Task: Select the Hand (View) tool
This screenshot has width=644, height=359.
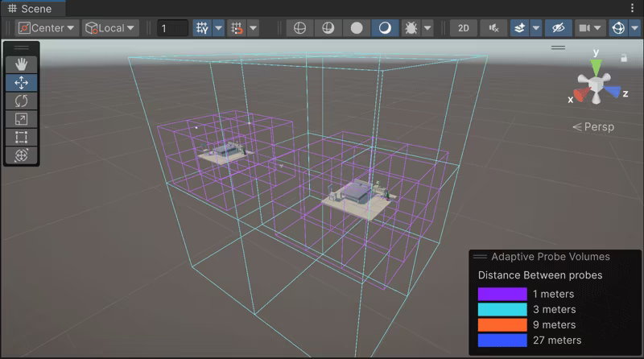Action: (22, 64)
